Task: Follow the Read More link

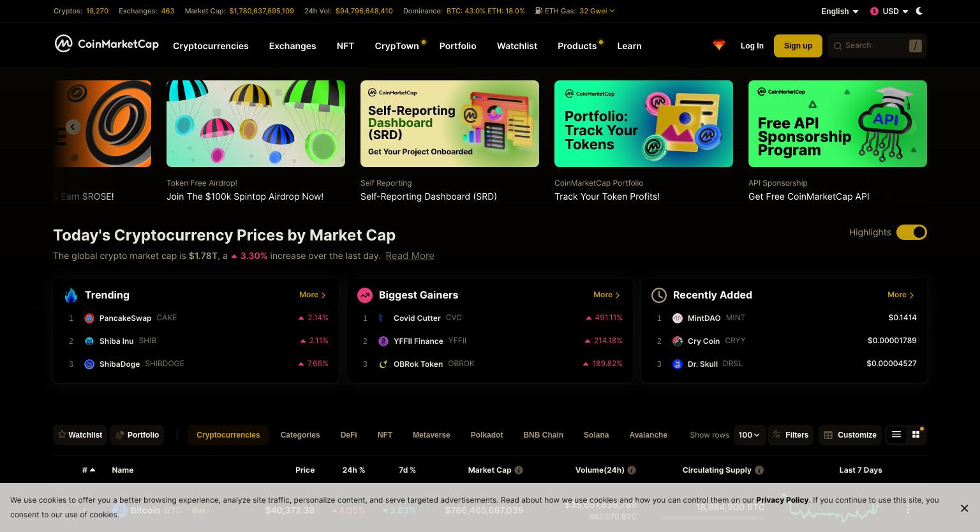Action: [410, 256]
